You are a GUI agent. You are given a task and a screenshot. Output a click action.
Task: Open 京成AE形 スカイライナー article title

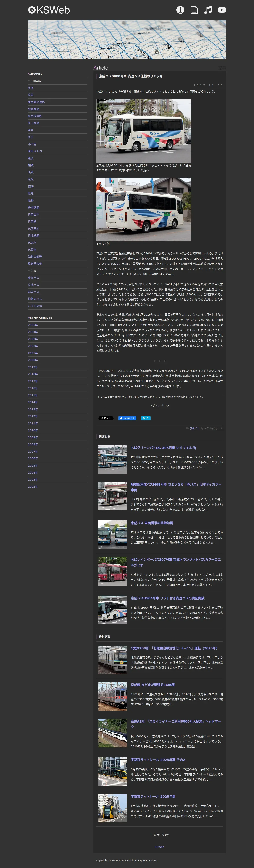coord(176,724)
